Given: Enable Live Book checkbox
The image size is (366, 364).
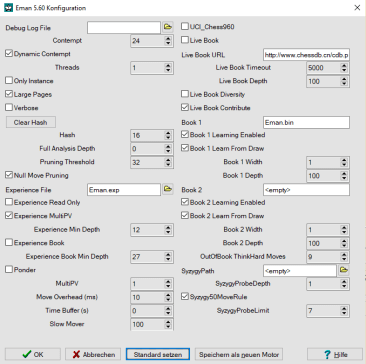Looking at the screenshot, I should [185, 40].
